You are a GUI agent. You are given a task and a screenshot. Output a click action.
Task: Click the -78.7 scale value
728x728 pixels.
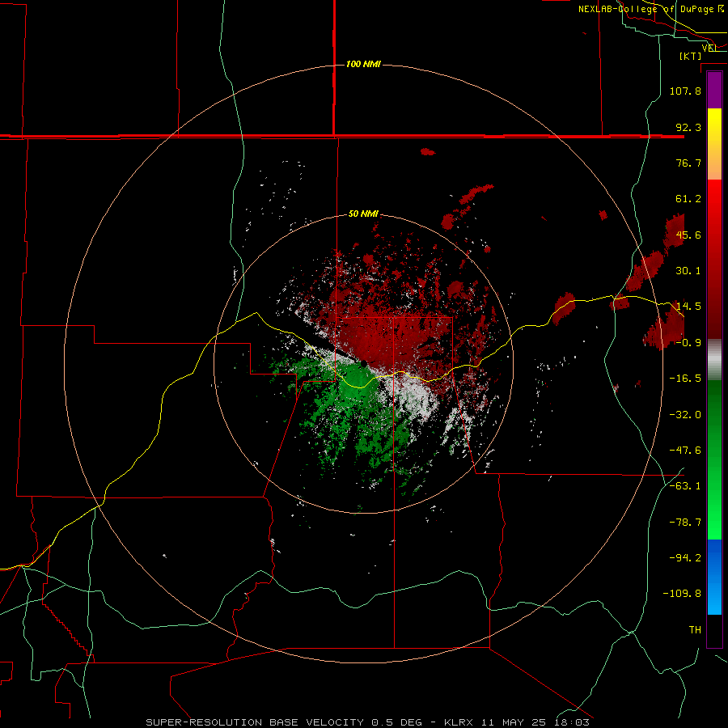click(x=685, y=523)
